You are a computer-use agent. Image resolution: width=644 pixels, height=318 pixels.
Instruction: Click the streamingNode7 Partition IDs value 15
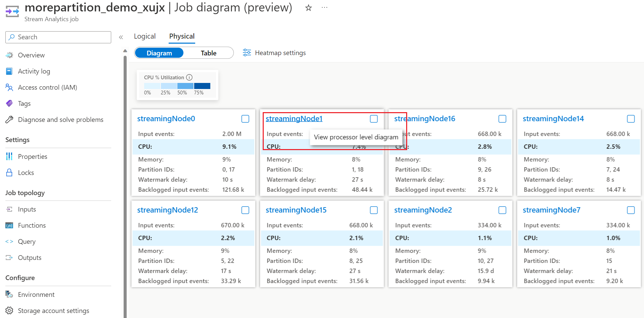click(609, 261)
